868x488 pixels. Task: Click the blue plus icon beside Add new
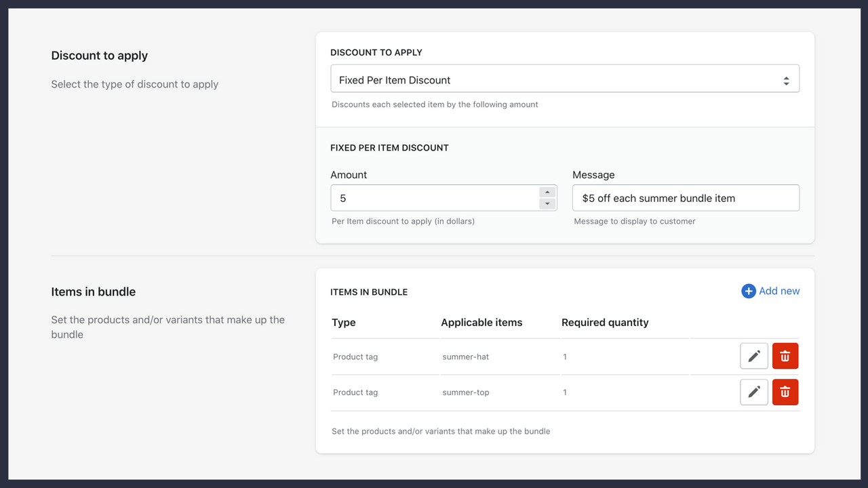(x=749, y=291)
